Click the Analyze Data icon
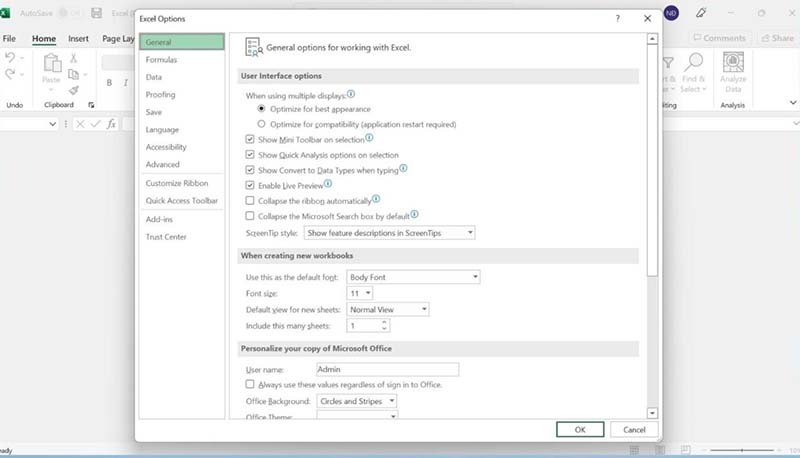This screenshot has height=458, width=800. [x=733, y=62]
